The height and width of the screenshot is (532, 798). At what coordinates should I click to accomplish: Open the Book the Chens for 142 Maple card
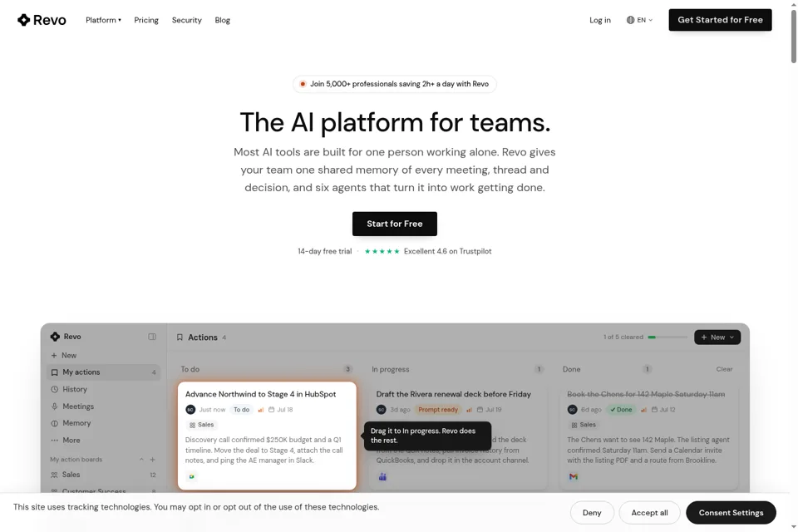[646, 394]
